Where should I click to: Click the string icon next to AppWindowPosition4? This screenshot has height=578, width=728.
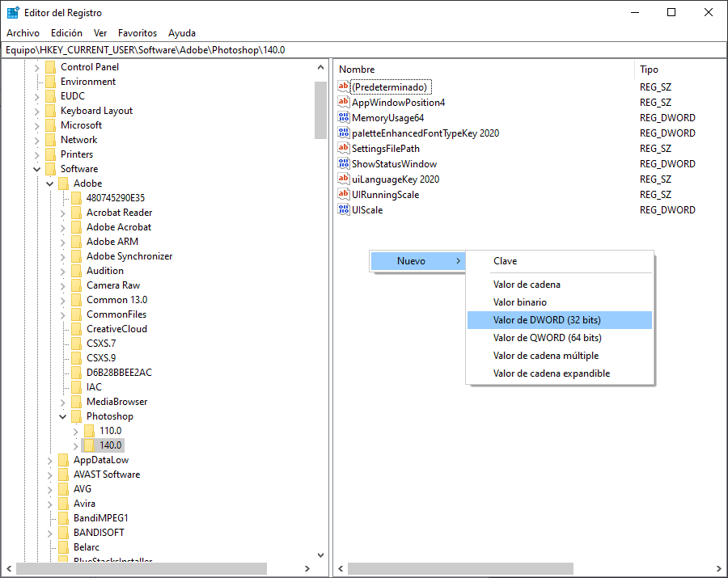pyautogui.click(x=344, y=102)
